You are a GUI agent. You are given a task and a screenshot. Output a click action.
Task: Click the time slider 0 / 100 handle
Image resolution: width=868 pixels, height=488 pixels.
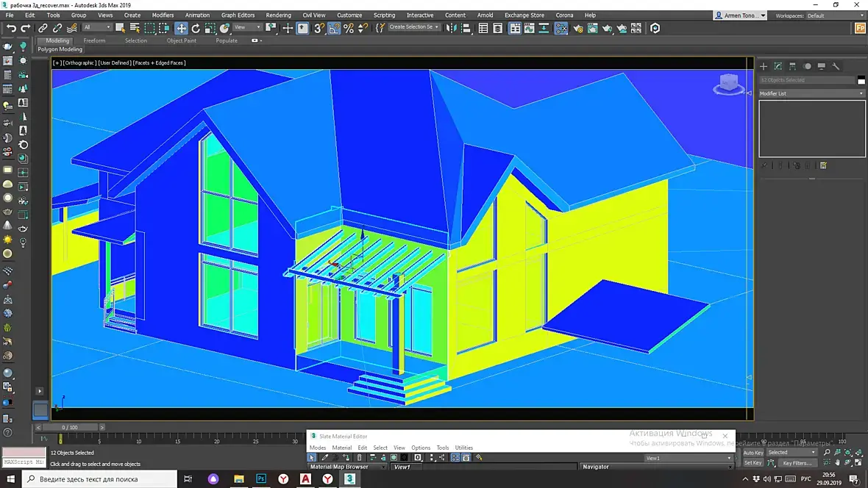point(70,427)
